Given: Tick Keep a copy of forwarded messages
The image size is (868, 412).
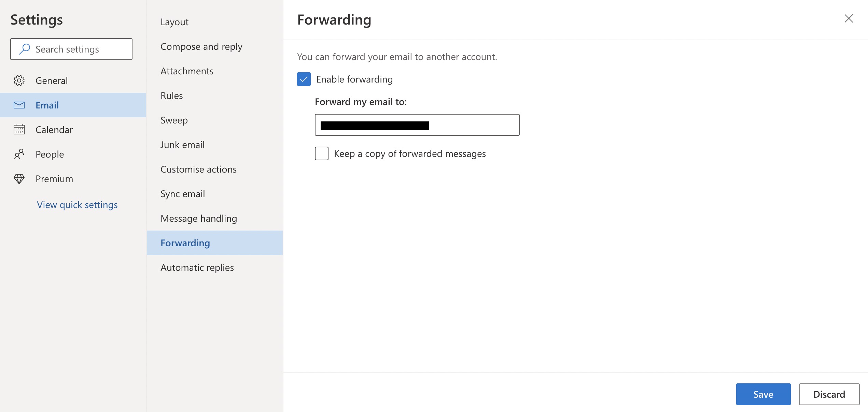Looking at the screenshot, I should (322, 153).
